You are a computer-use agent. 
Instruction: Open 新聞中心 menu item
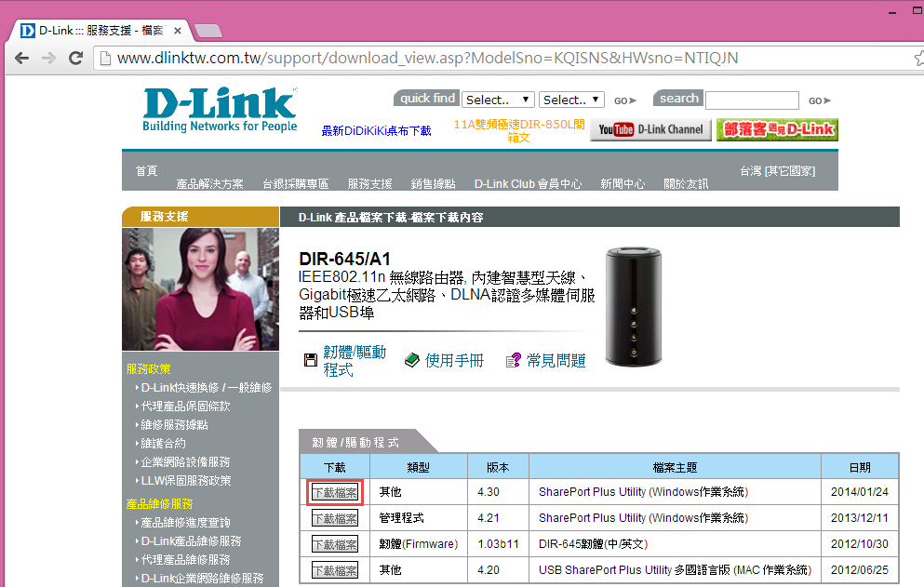[x=623, y=184]
